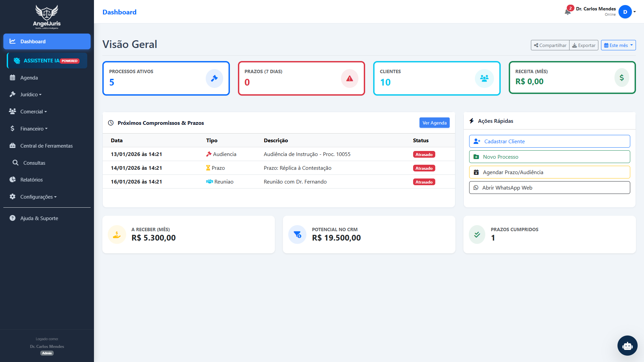
Task: Expand the Comercial sidebar menu
Action: [33, 112]
